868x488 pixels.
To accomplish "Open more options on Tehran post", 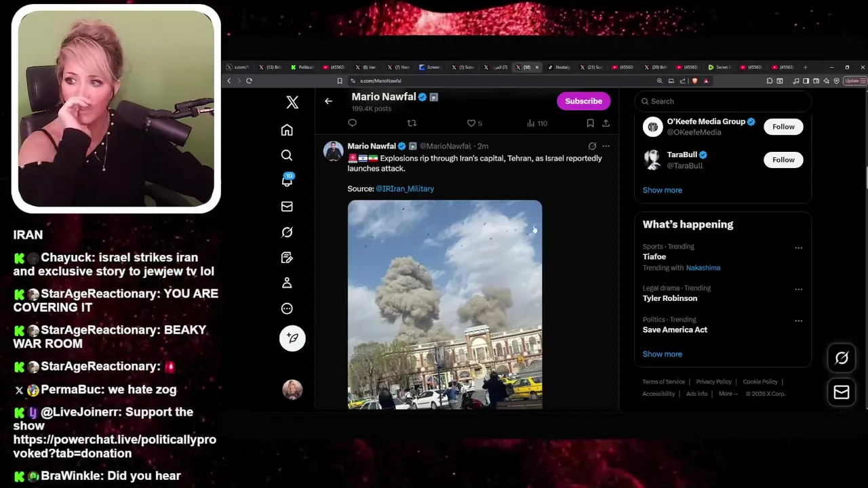I will (606, 146).
